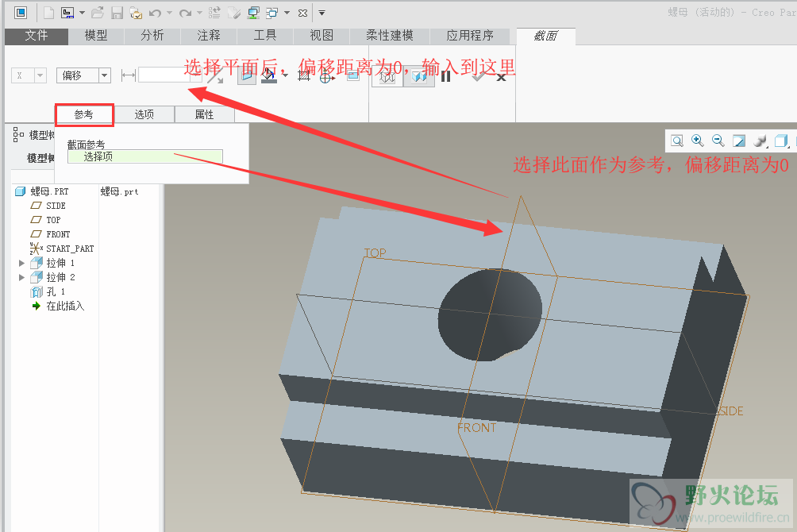Select the FRONT datum plane in tree
Image resolution: width=797 pixels, height=532 pixels.
(57, 234)
